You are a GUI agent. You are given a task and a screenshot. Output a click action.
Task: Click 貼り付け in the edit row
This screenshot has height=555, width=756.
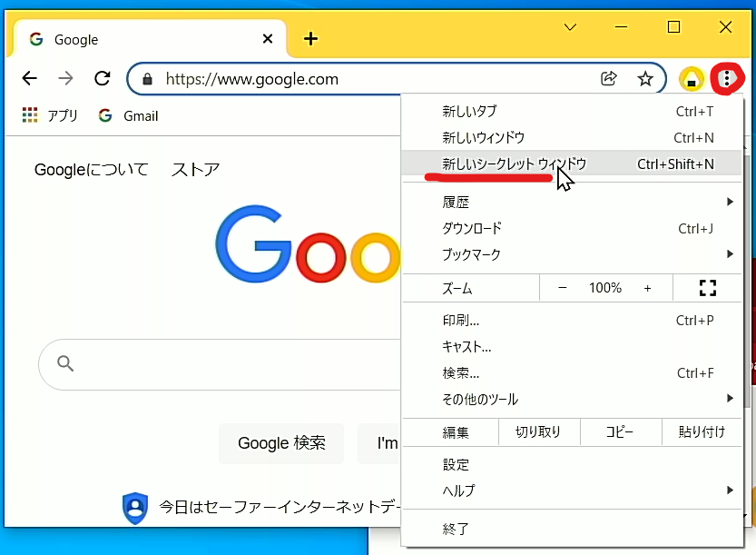[702, 432]
